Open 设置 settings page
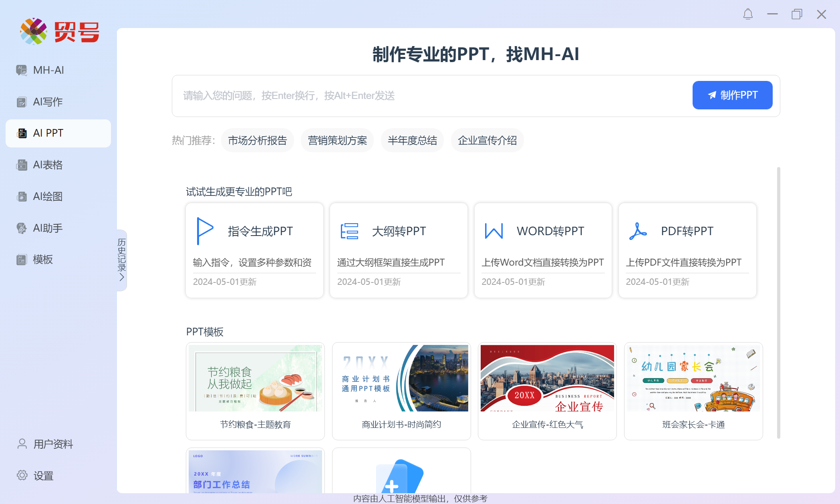Screen dimensions: 840x504 [x=58, y=475]
